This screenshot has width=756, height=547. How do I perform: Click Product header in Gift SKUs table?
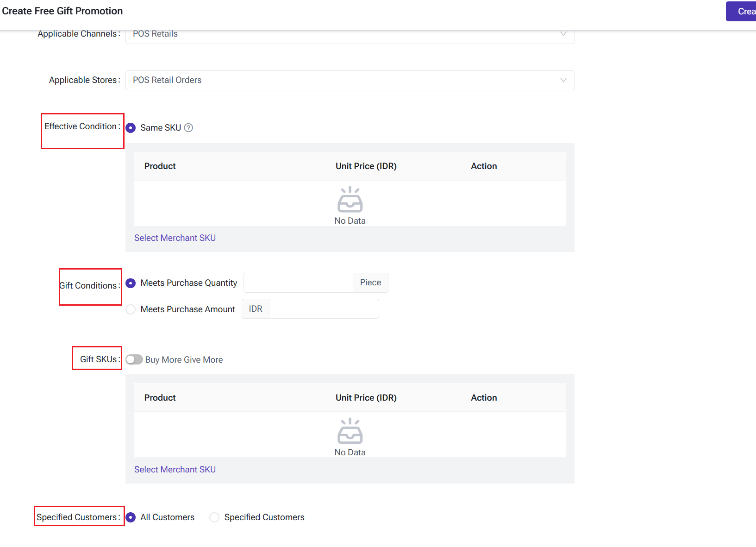coord(160,398)
